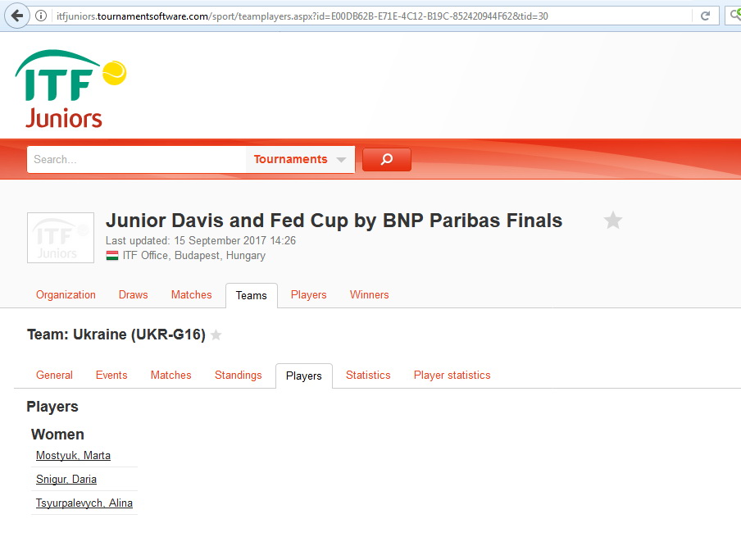Open the Organization tab

coord(66,295)
